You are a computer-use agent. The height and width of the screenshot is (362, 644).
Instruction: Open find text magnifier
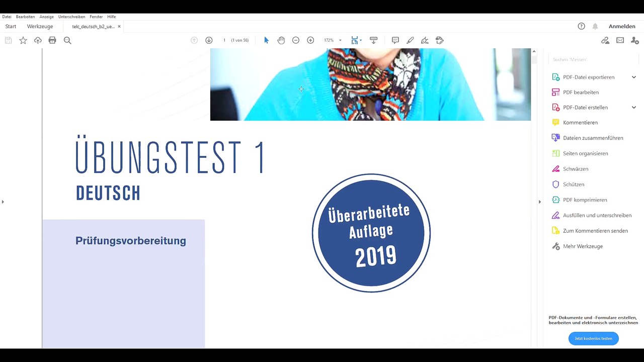pyautogui.click(x=67, y=40)
